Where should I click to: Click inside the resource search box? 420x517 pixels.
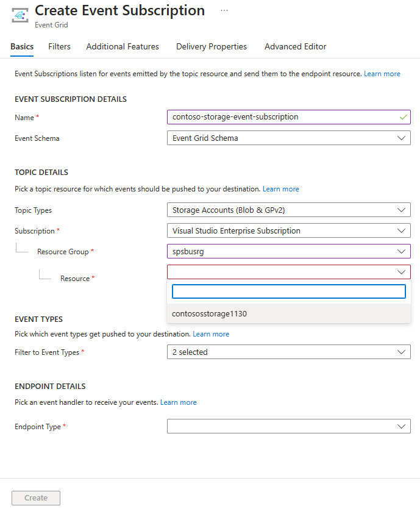(288, 291)
